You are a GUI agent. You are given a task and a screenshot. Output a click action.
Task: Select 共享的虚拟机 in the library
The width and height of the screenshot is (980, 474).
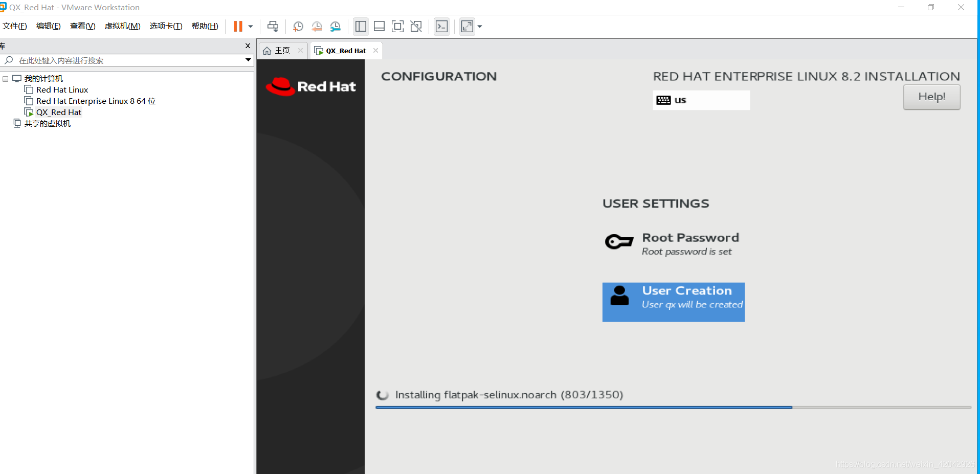click(x=48, y=124)
